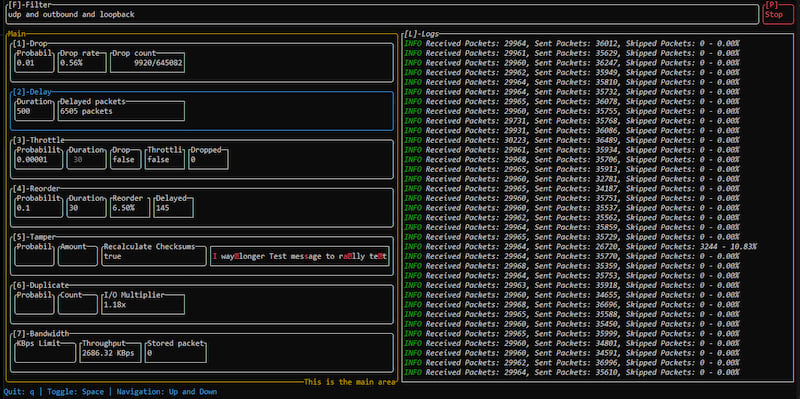The width and height of the screenshot is (800, 399).
Task: Select log line with Sent Packets 36696
Action: pyautogui.click(x=571, y=305)
